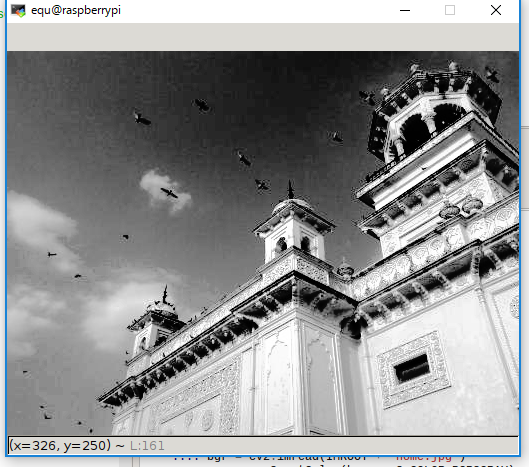Click the L:161 luminance value in status bar
The height and width of the screenshot is (467, 529).
(147, 446)
